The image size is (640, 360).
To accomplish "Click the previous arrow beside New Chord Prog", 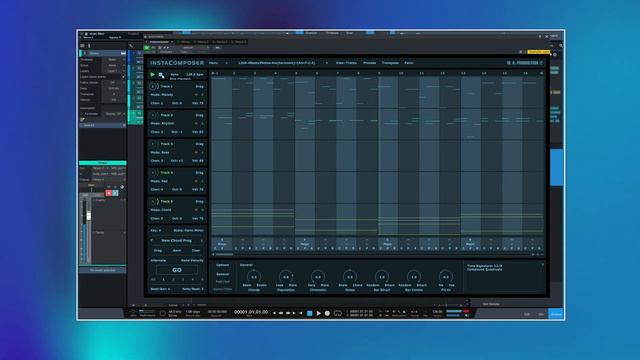I will click(152, 241).
